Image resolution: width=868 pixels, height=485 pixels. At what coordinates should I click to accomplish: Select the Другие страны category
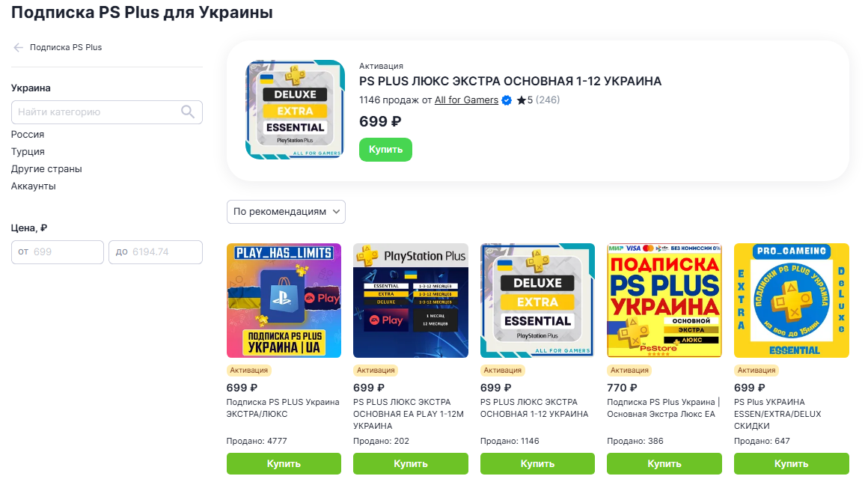(x=46, y=169)
